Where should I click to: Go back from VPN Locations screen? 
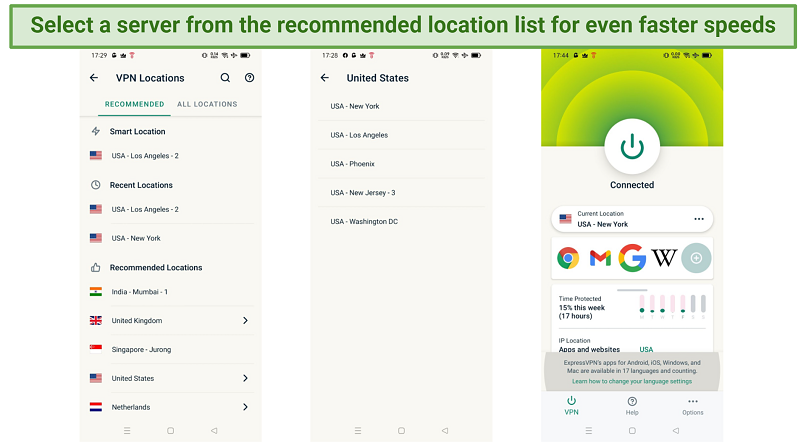[x=94, y=78]
